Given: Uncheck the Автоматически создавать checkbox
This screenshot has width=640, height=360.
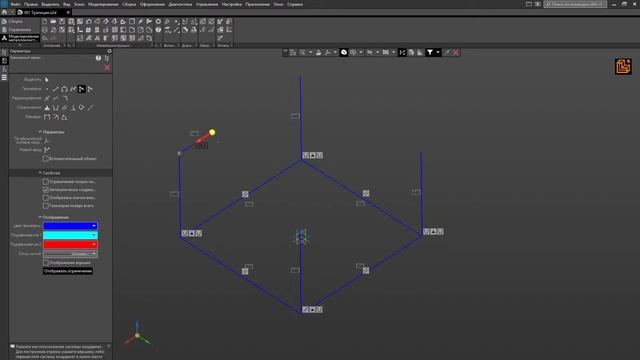Looking at the screenshot, I should point(46,190).
